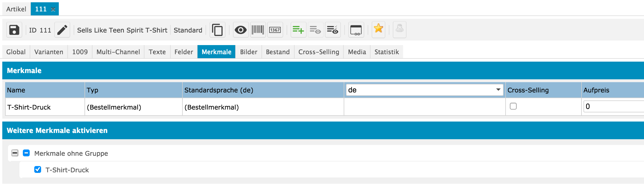Click the 1367 number box icon
Image resolution: width=644 pixels, height=190 pixels.
point(275,30)
